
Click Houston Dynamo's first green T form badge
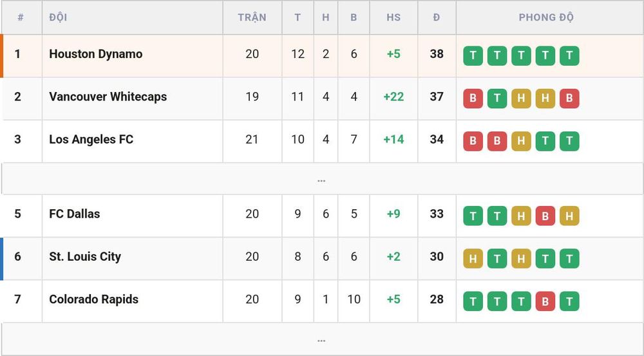pyautogui.click(x=473, y=56)
